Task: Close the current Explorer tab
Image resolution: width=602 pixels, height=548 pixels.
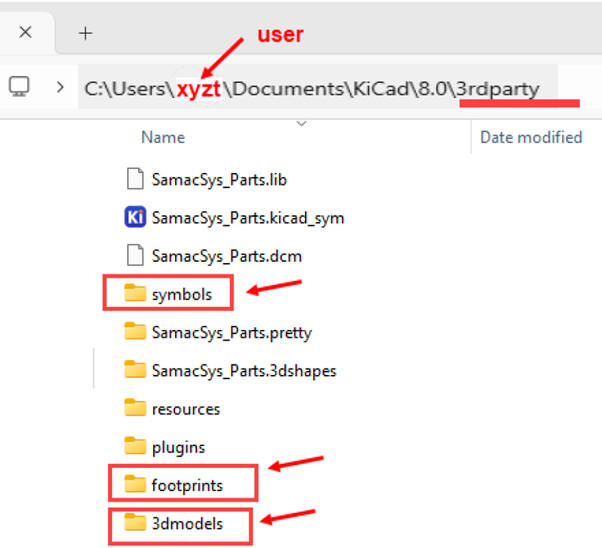Action: (26, 32)
